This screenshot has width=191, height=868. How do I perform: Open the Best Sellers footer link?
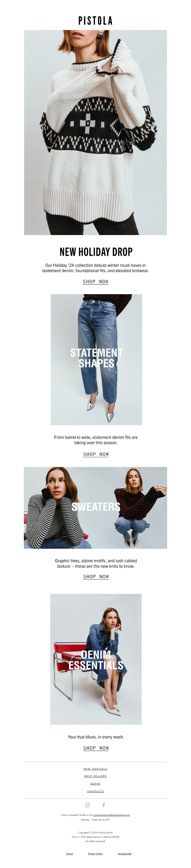tap(95, 776)
